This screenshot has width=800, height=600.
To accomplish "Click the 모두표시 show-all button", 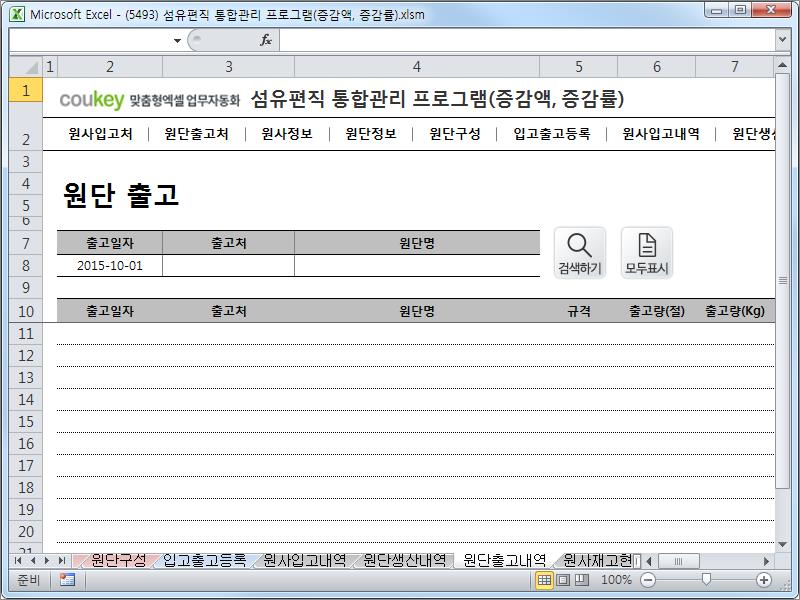I will [646, 253].
